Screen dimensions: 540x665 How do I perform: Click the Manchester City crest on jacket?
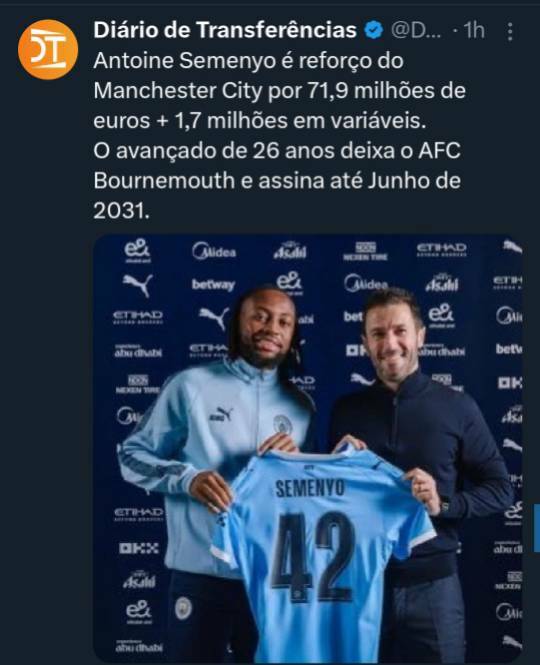coord(282,424)
